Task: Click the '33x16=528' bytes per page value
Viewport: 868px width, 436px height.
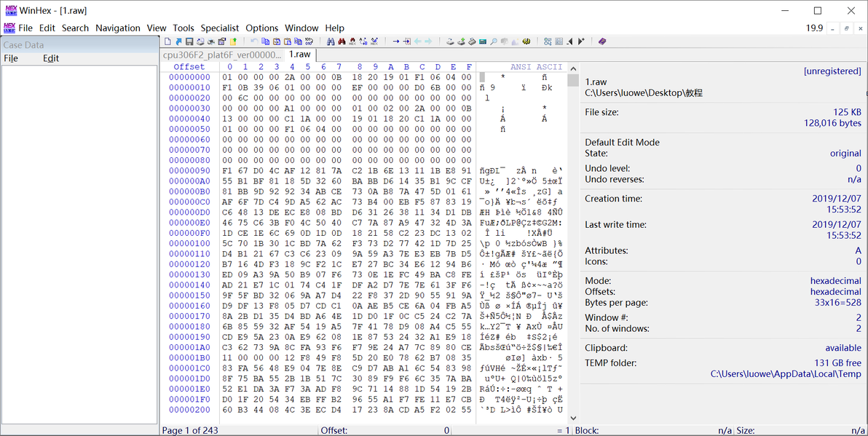Action: (839, 303)
